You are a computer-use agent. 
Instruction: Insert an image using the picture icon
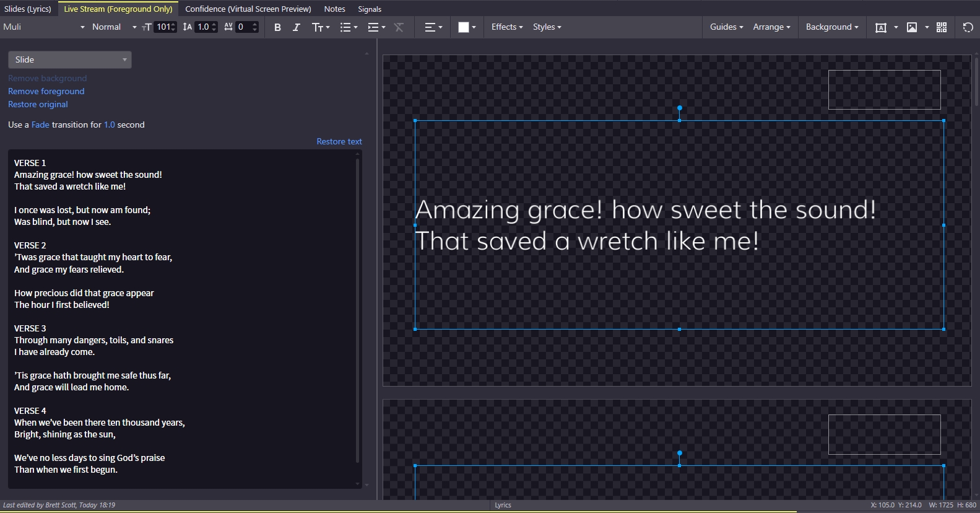912,27
